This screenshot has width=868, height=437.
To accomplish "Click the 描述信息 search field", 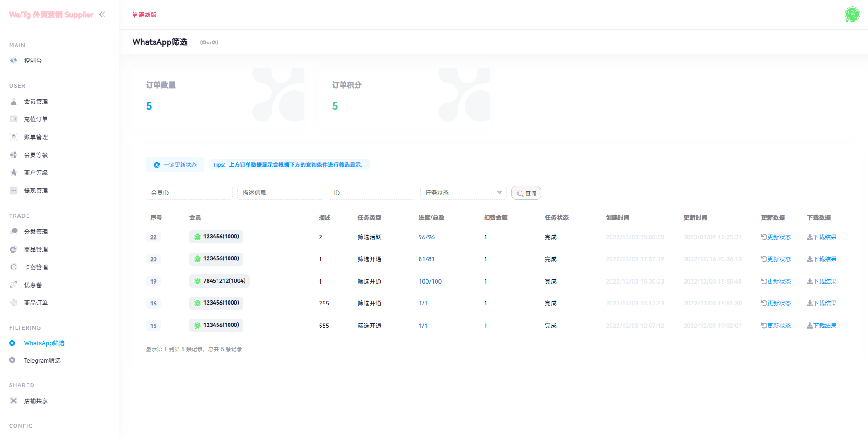I will (280, 193).
